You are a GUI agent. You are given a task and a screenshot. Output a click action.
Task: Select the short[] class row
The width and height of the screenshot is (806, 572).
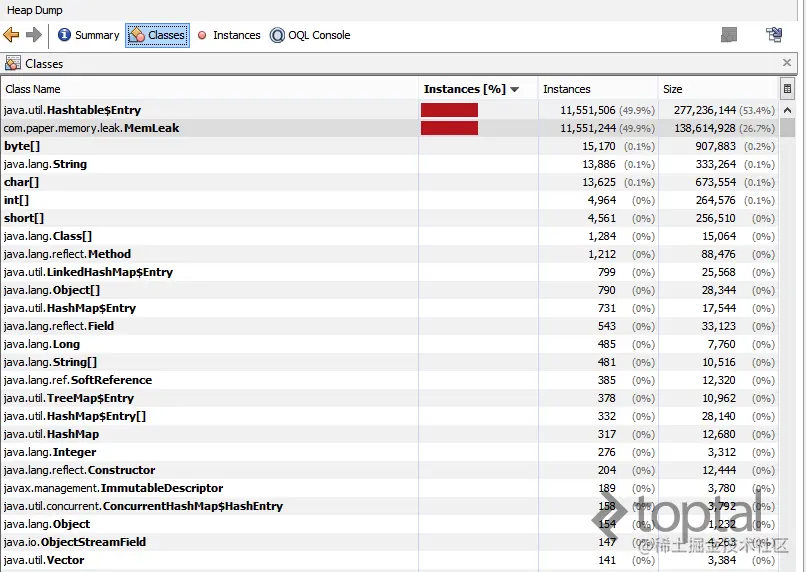[x=390, y=218]
